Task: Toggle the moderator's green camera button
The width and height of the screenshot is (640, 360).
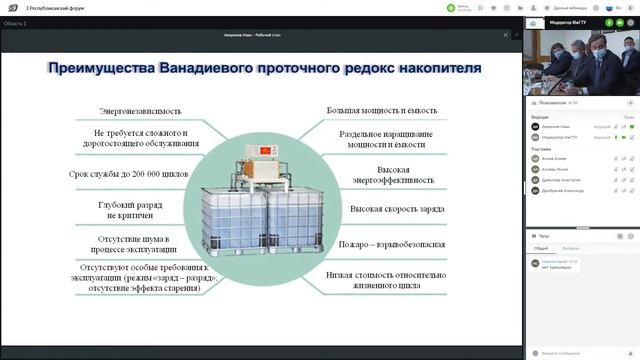Action: click(620, 23)
